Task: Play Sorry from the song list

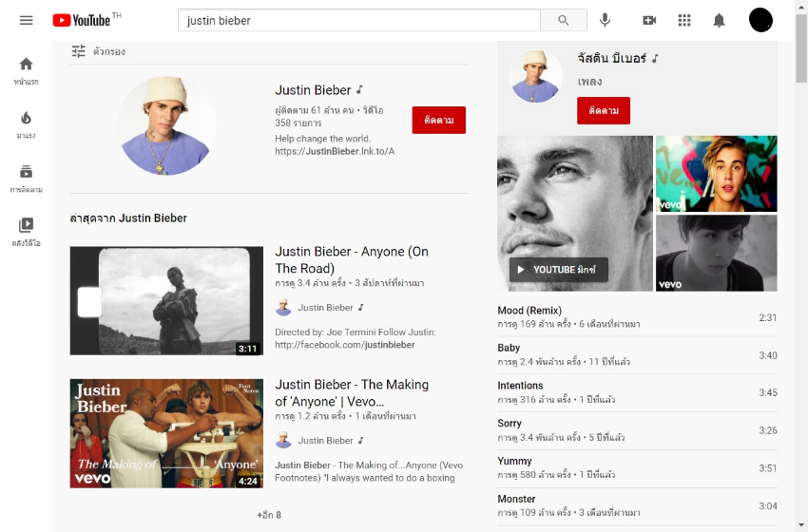Action: tap(637, 430)
